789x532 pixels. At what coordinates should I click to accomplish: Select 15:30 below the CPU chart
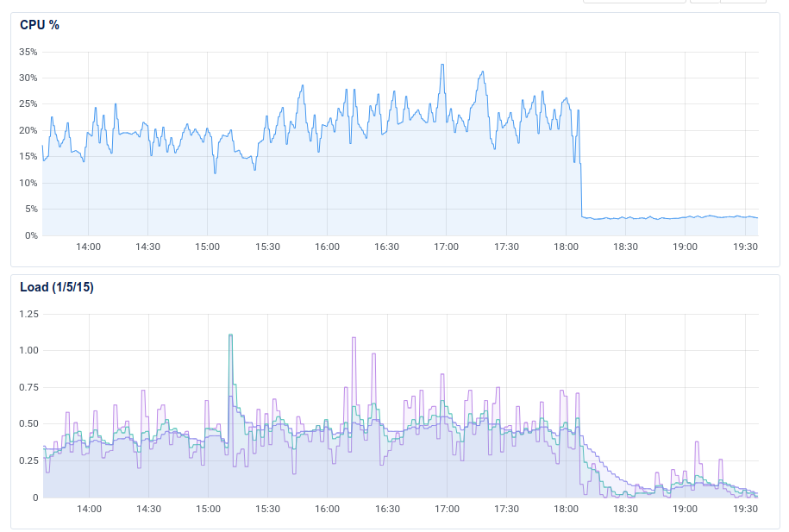(267, 247)
